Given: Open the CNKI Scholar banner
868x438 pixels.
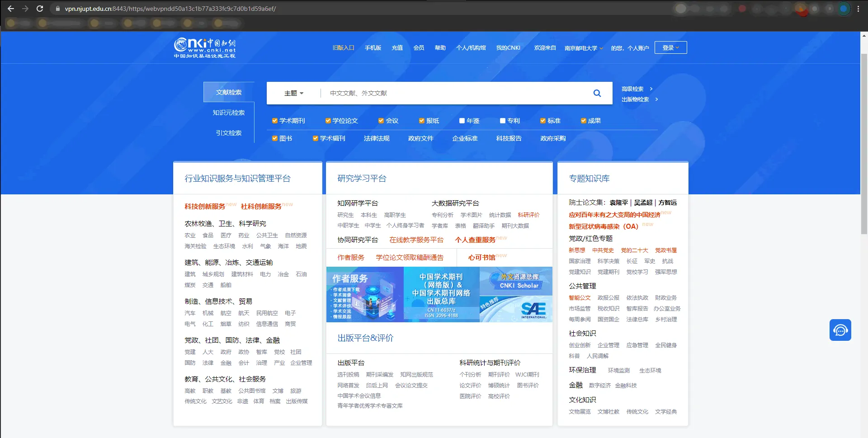Looking at the screenshot, I should [x=516, y=281].
